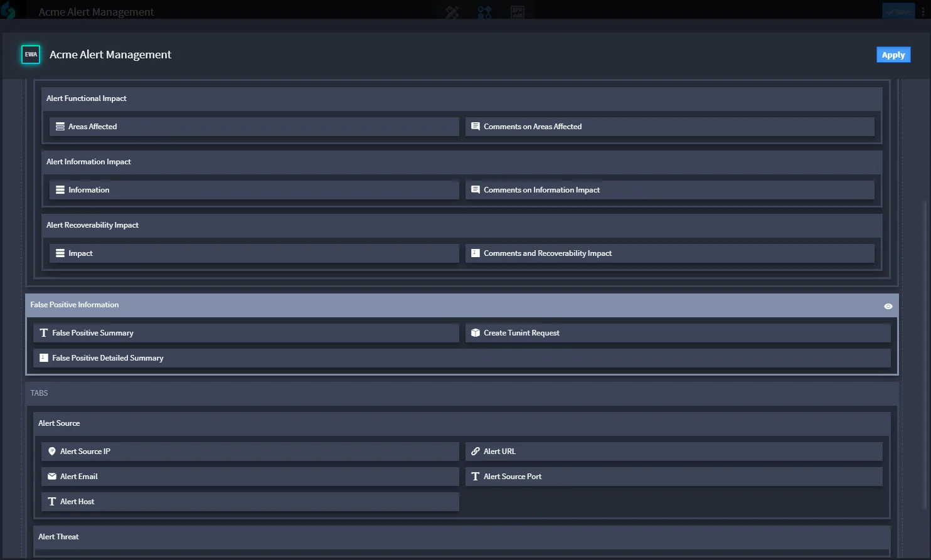931x560 pixels.
Task: Select the Information field
Action: tap(254, 190)
